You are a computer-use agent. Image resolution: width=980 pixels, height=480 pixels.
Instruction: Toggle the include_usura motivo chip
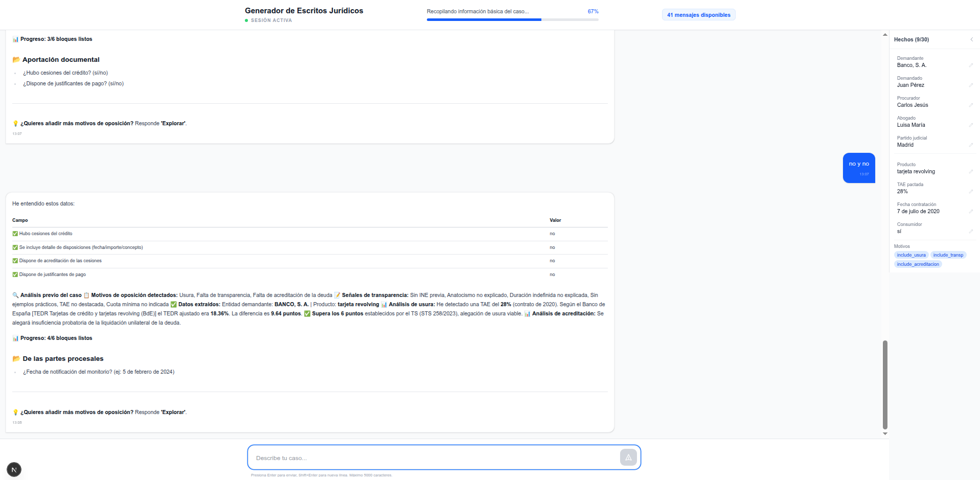point(910,255)
